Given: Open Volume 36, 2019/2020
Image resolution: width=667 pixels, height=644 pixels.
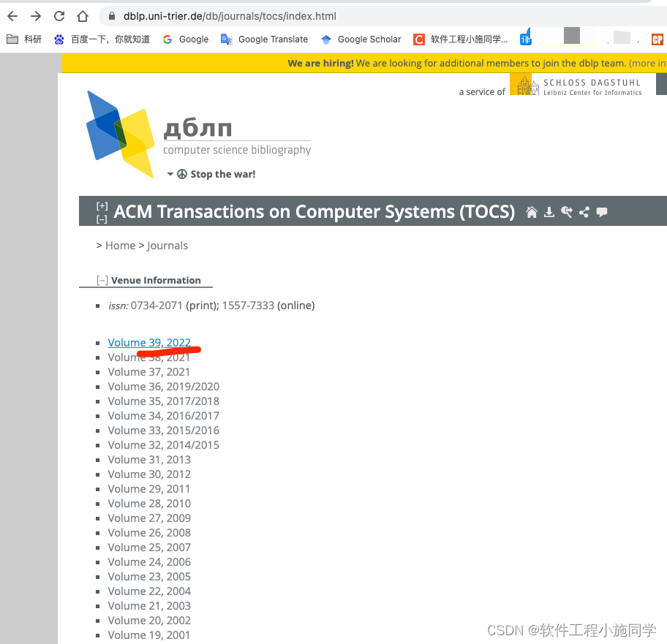Looking at the screenshot, I should pos(164,387).
